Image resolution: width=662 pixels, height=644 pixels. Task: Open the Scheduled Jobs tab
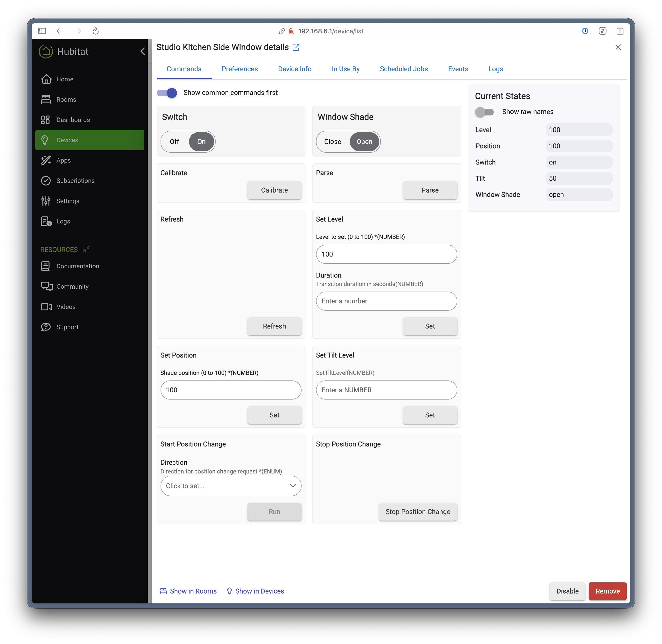(x=403, y=69)
